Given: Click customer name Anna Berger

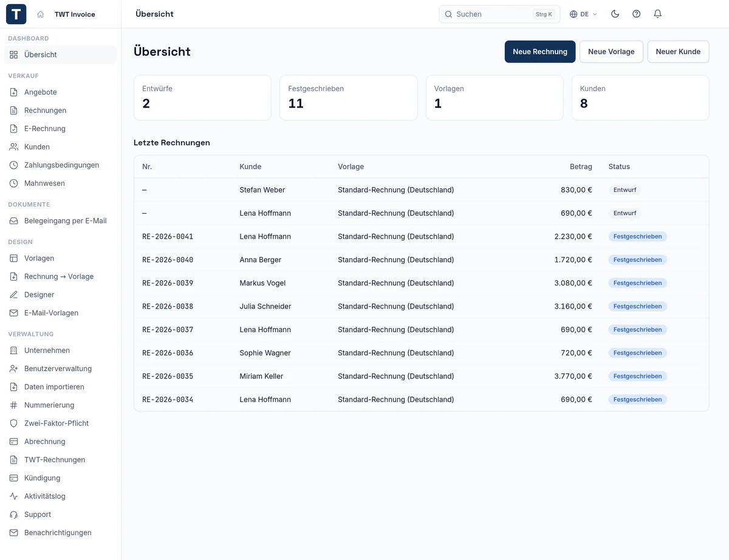Looking at the screenshot, I should click(x=261, y=260).
